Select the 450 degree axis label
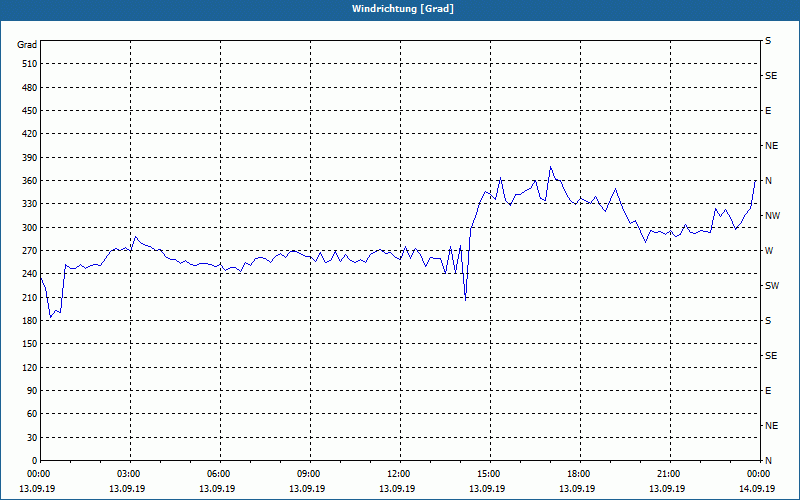 [x=29, y=111]
